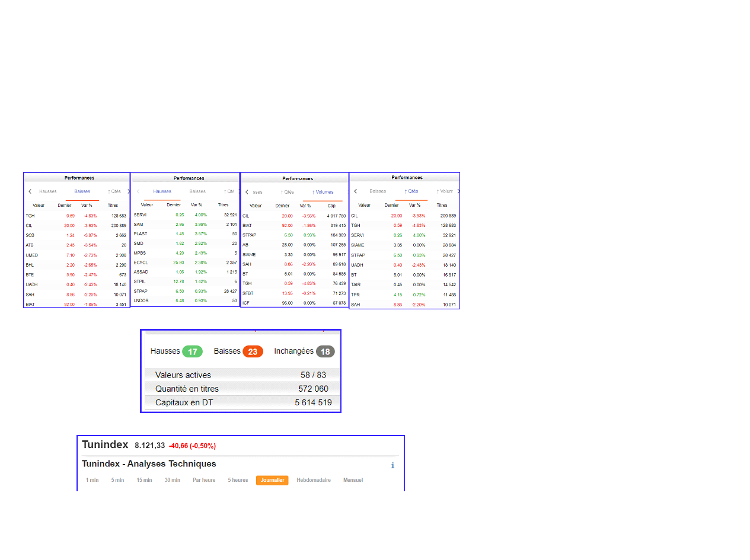Set the interval to Mensuel
Screen dimensions: 750x560
coord(353,480)
